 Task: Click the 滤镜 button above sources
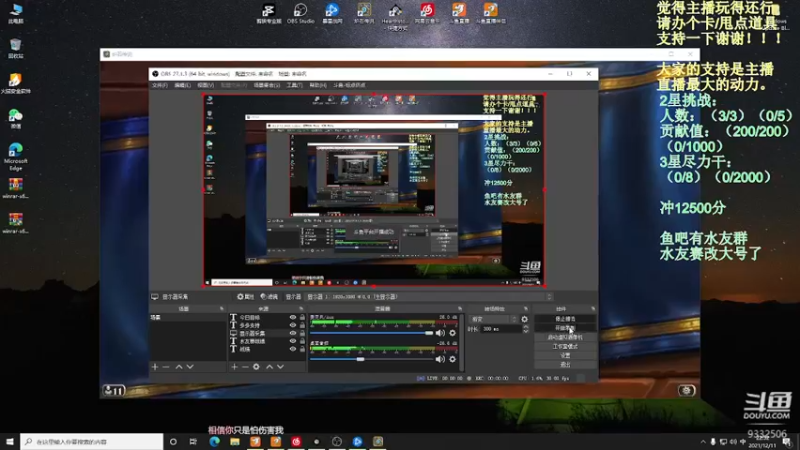tap(269, 296)
